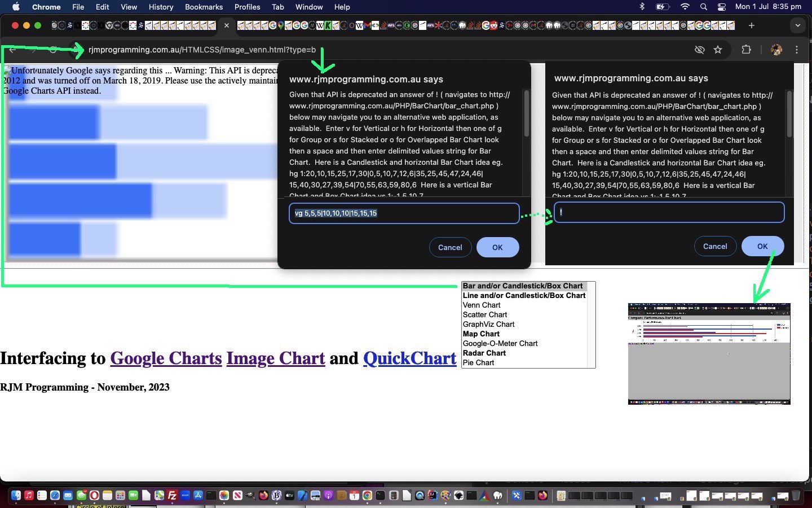Close the active tab with its x
Viewport: 812px width, 508px height.
[227, 25]
